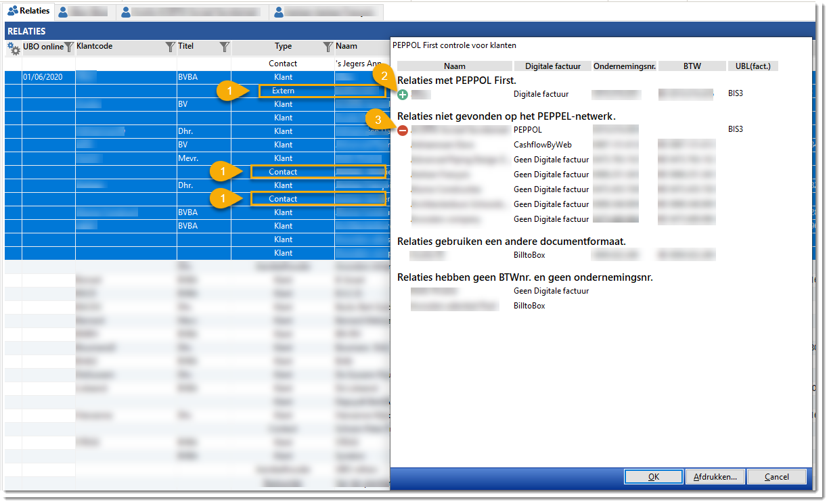
Task: Select the CashflowByWeb relation row
Action: (x=542, y=145)
